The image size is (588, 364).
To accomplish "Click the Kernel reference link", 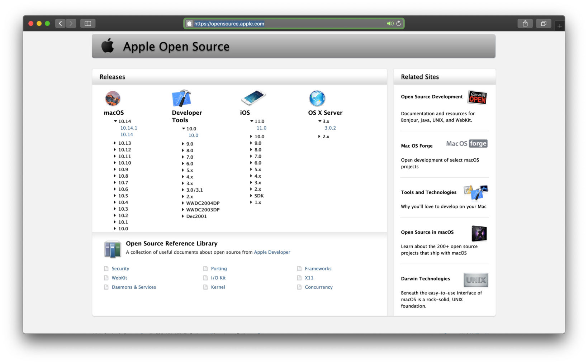I will (218, 287).
